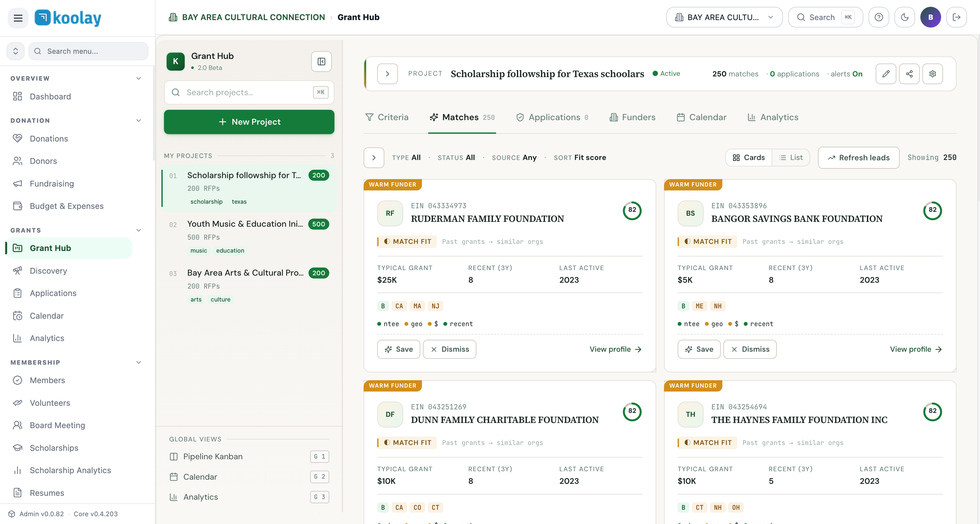980x524 pixels.
Task: Open TYPE All filter
Action: pyautogui.click(x=406, y=157)
